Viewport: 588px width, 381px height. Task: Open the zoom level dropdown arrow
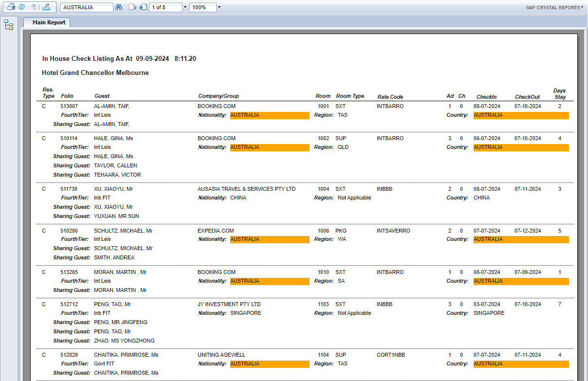[x=219, y=7]
